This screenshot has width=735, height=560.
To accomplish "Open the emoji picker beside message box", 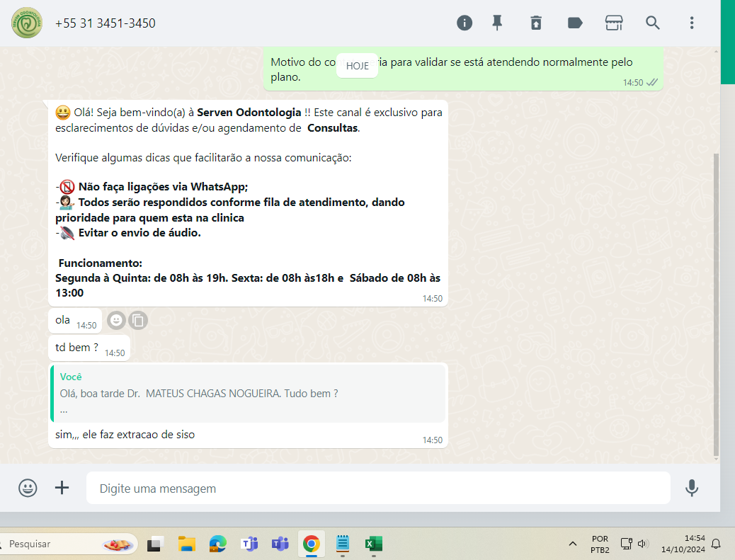I will point(28,488).
